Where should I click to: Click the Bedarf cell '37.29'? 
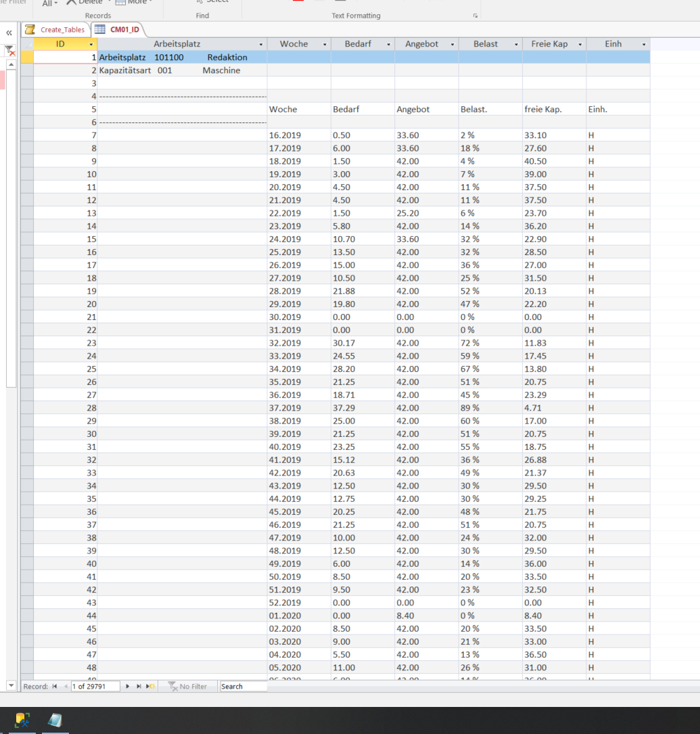click(x=363, y=408)
